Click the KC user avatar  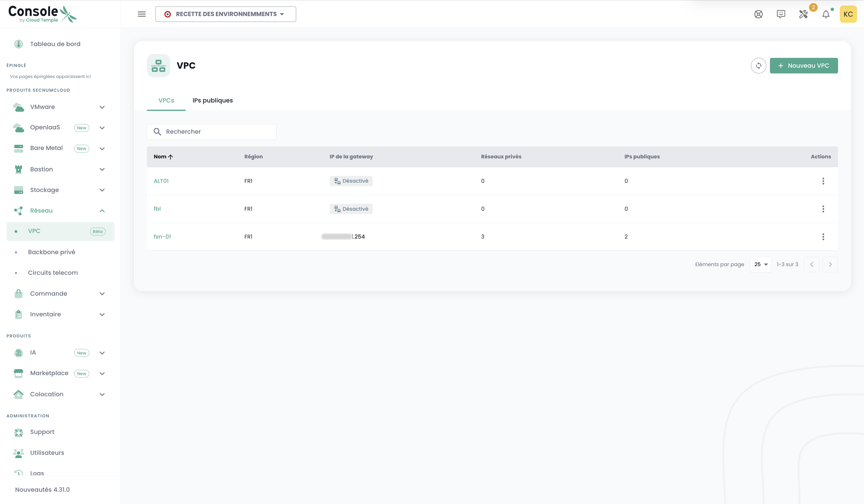coord(848,14)
